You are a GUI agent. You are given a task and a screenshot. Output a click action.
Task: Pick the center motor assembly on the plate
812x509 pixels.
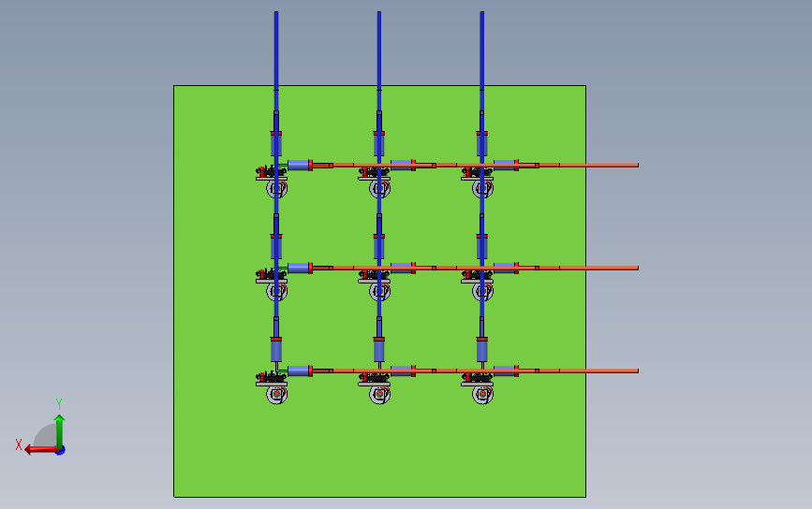tap(375, 284)
